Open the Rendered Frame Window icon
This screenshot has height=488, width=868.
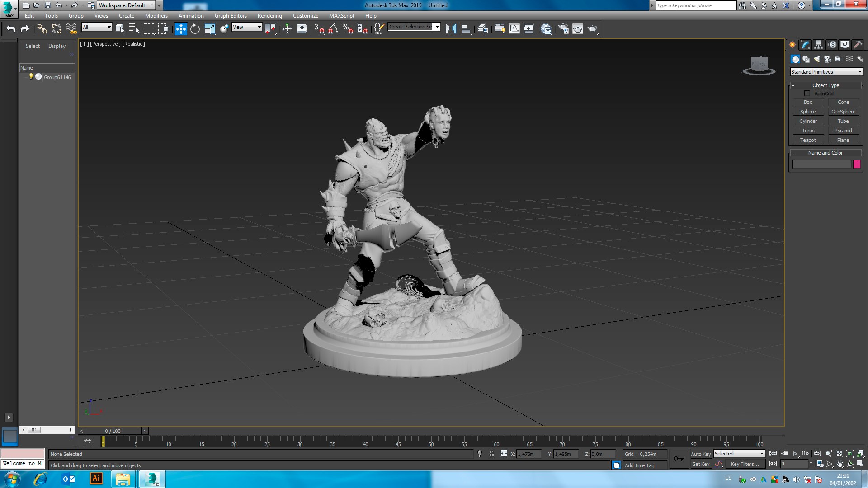coord(578,29)
